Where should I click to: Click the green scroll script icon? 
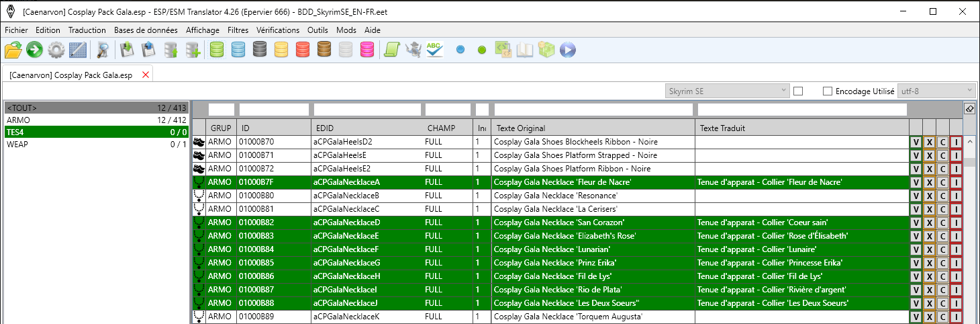click(x=391, y=49)
